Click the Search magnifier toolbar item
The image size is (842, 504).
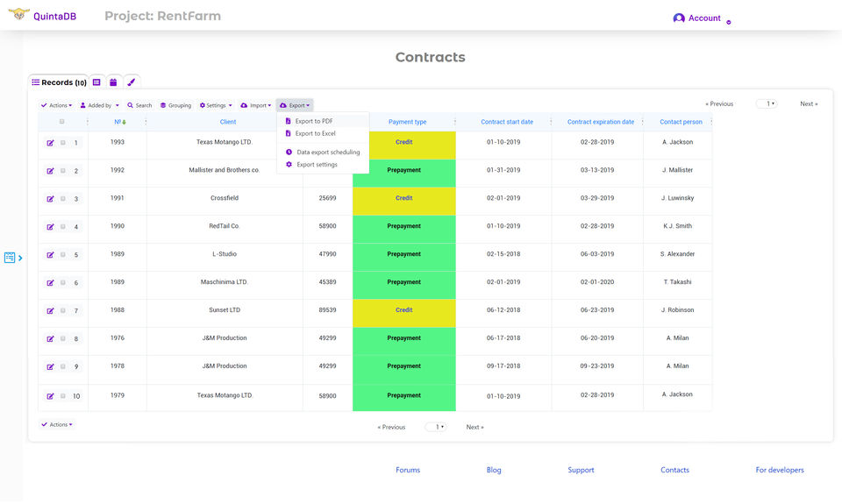tap(139, 105)
